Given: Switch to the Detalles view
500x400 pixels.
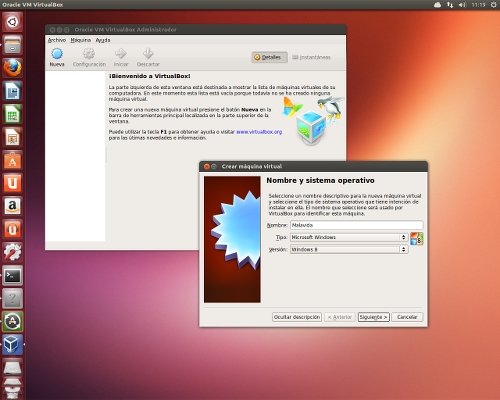Looking at the screenshot, I should pos(269,57).
